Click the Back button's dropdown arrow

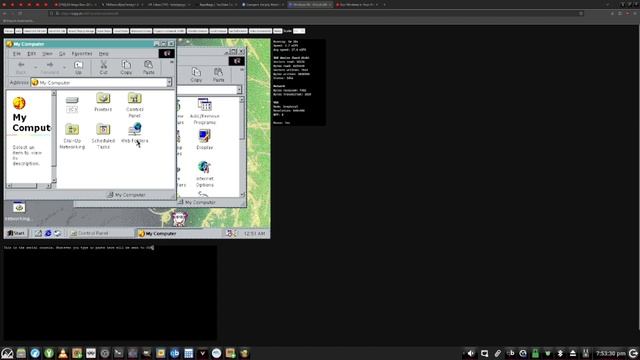click(36, 67)
